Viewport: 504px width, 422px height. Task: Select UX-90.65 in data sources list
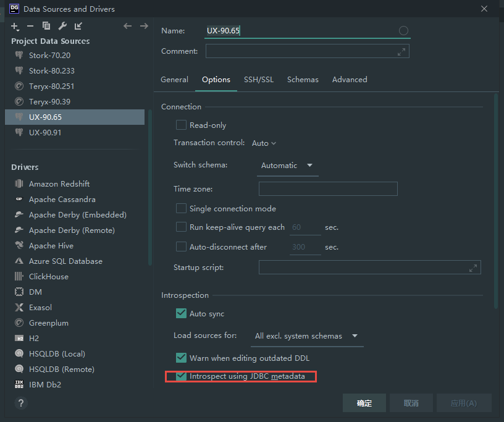click(75, 117)
